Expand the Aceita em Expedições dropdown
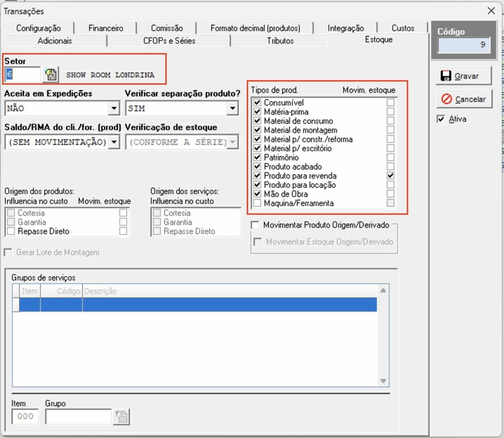Screen dimensions: 504x438 coord(114,108)
